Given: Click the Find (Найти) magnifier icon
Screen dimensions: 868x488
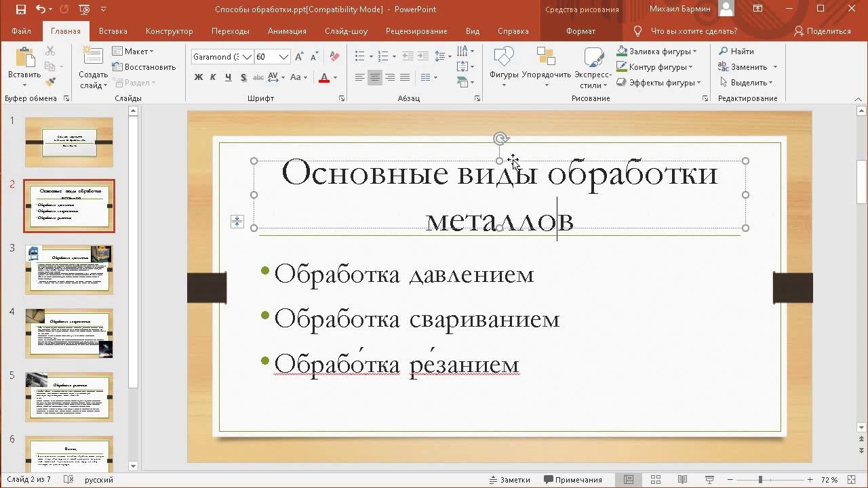Looking at the screenshot, I should 724,52.
